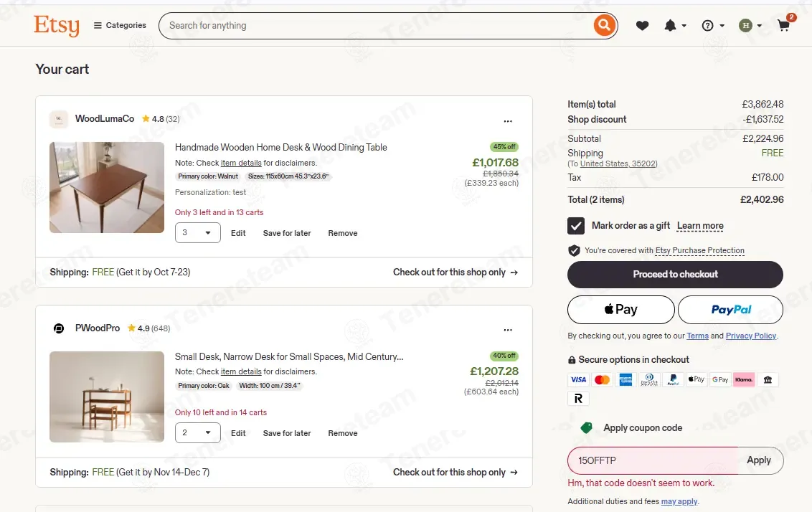Click the Etsy logo

pyautogui.click(x=57, y=25)
